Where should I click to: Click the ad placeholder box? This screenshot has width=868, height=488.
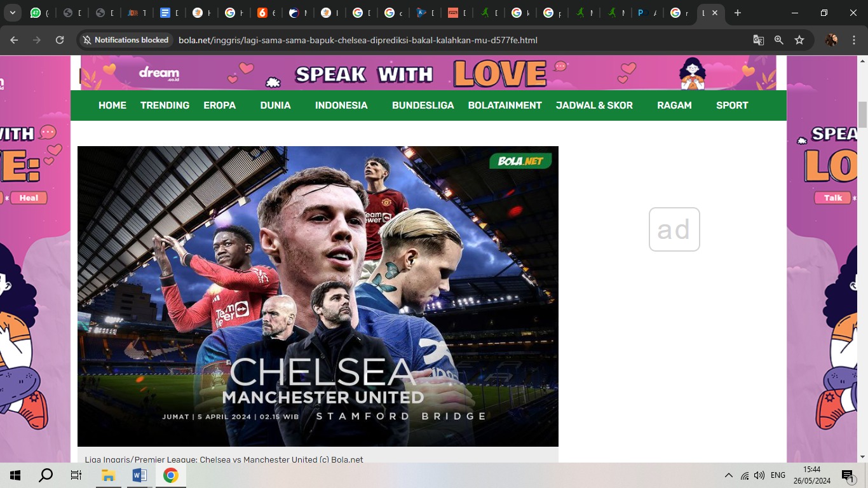tap(674, 229)
